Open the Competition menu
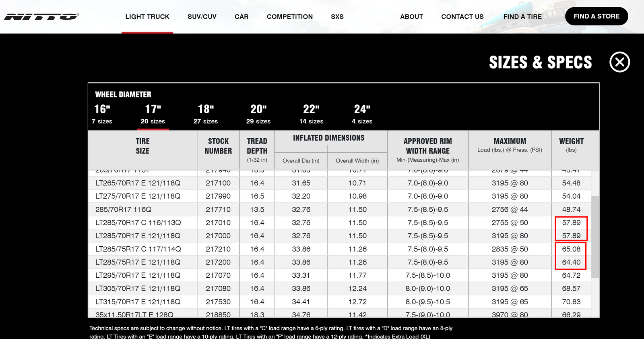The height and width of the screenshot is (339, 644). click(290, 17)
